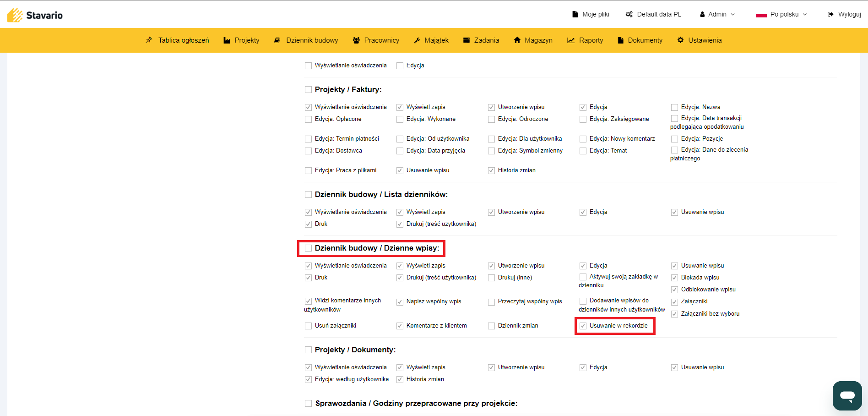Viewport: 868px width, 416px height.
Task: Click the Zadania list icon
Action: pyautogui.click(x=467, y=40)
